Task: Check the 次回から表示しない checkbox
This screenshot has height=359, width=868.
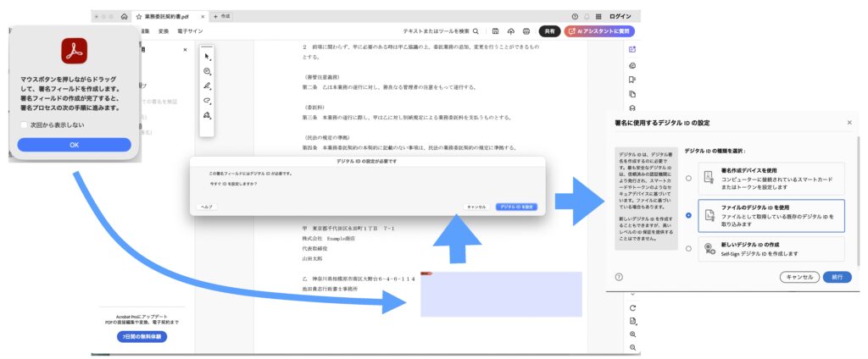Action: (x=25, y=124)
